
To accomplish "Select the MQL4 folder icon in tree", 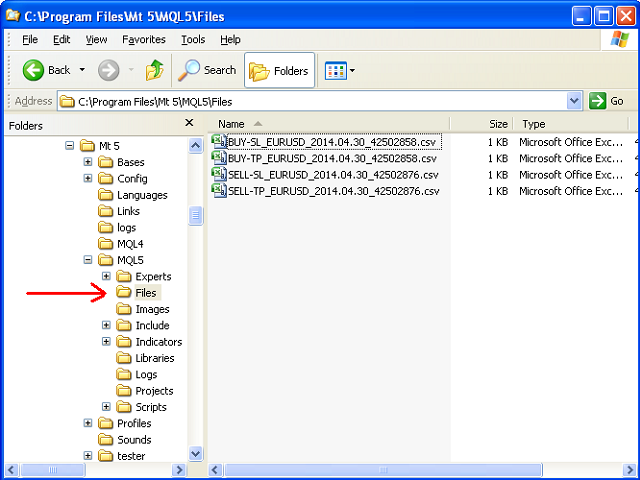I will click(x=105, y=244).
